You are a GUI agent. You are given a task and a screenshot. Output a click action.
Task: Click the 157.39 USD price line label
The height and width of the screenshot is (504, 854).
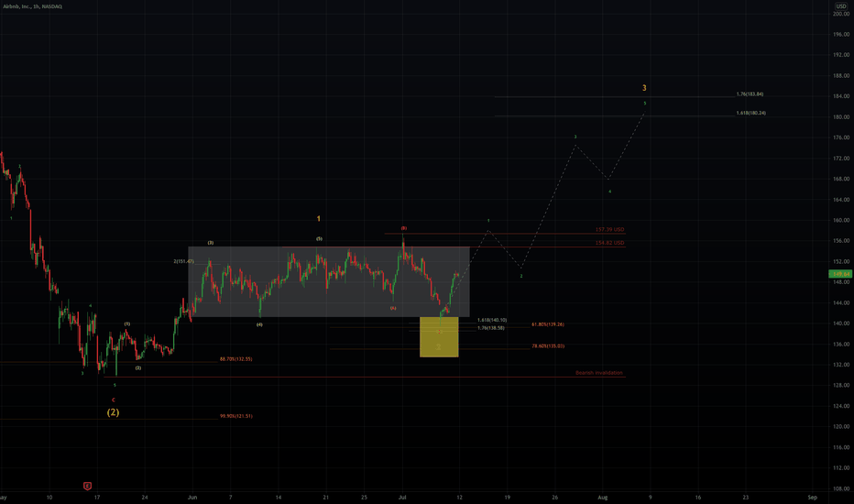[x=609, y=230]
